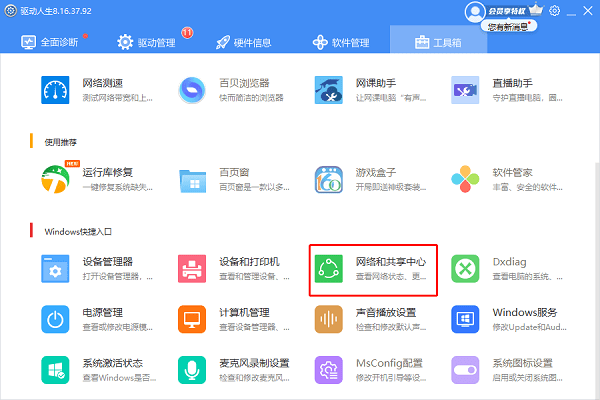Click the 设备管理器 title text

[108, 262]
